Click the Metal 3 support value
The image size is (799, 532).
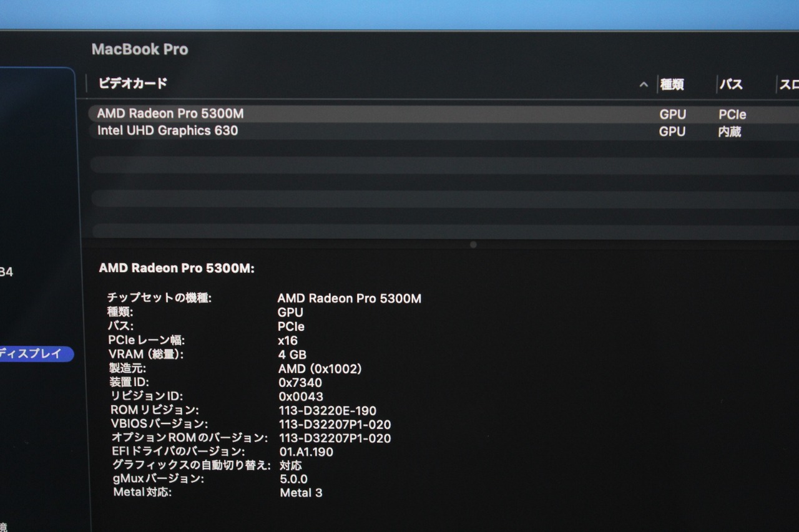[301, 493]
